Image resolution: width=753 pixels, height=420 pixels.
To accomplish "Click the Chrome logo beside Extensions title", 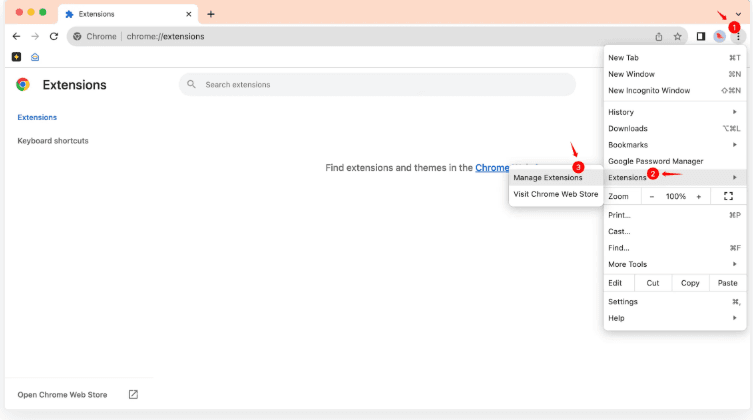I will [x=23, y=84].
